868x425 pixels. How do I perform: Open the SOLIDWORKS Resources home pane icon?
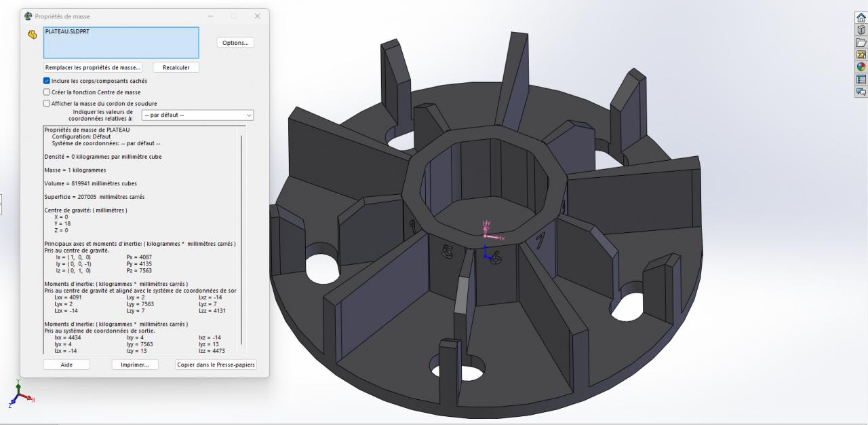coord(861,18)
